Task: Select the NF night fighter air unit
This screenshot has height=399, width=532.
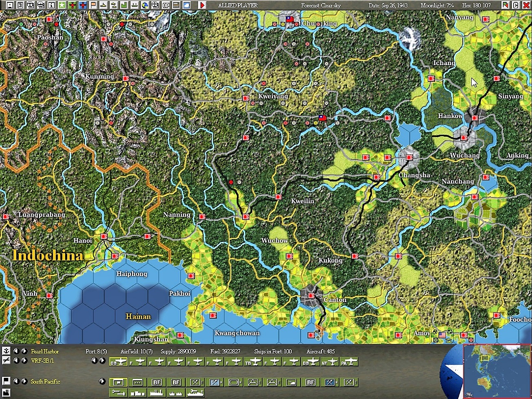Action: (330, 362)
